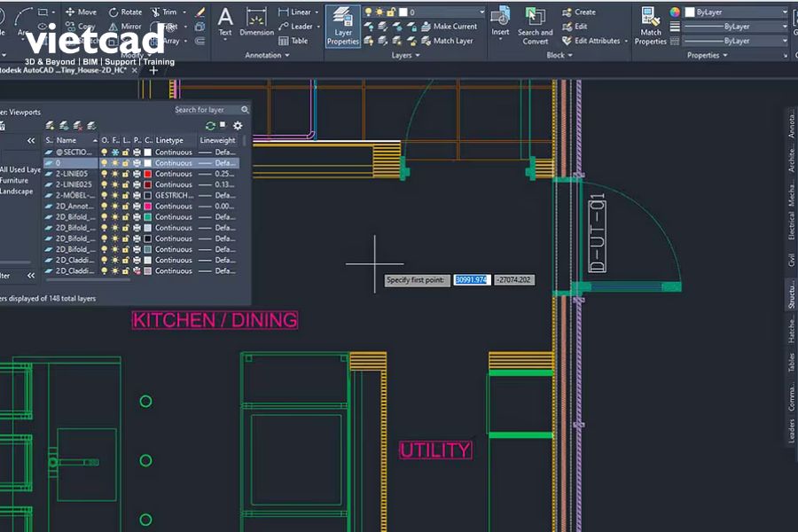Click Make Current layer button
This screenshot has width=798, height=532.
tap(450, 26)
